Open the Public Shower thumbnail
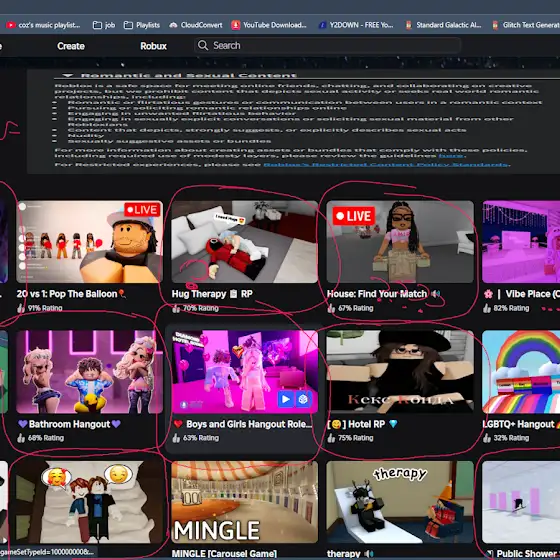560x560 pixels. [521, 502]
